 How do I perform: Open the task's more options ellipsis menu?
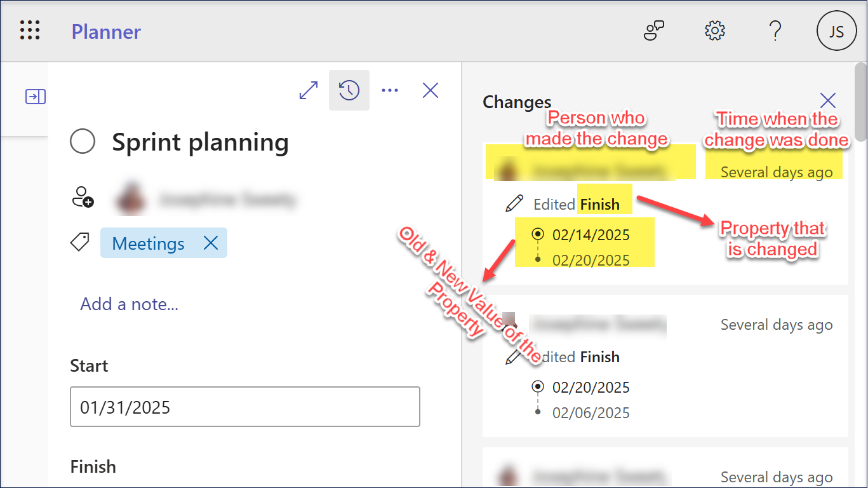(390, 91)
